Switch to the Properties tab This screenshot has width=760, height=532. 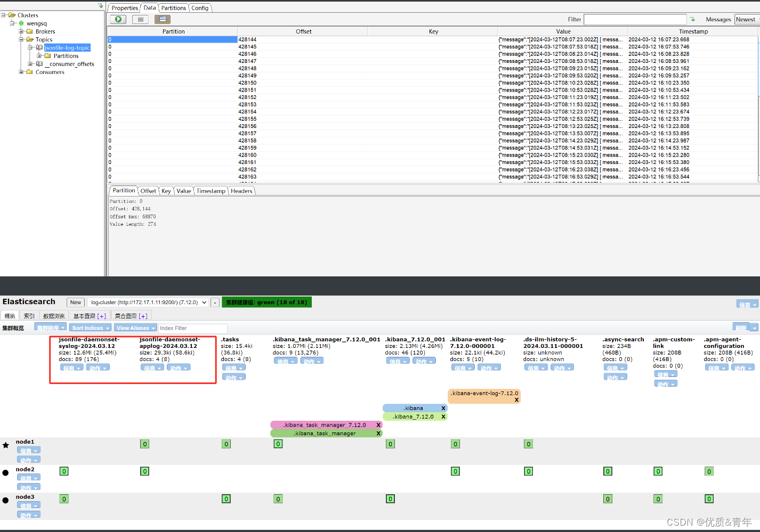pyautogui.click(x=125, y=8)
